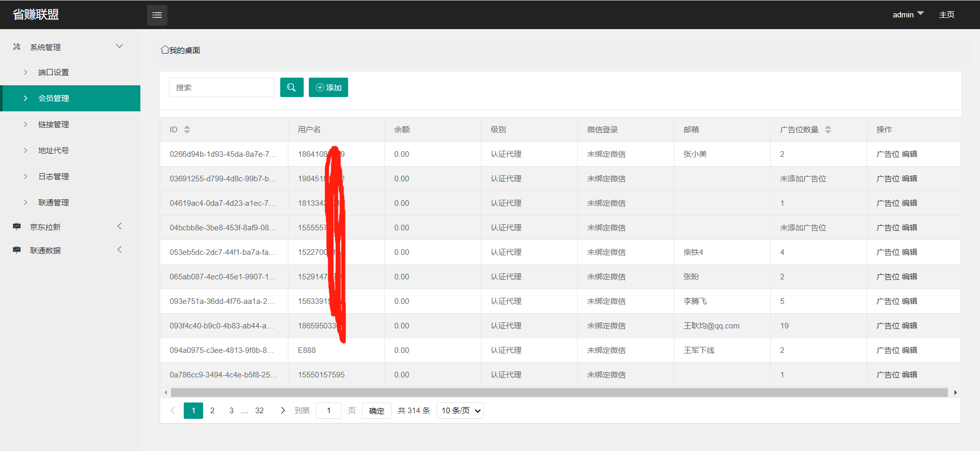Click 共 314 条 total count text
The height and width of the screenshot is (451, 980).
414,411
